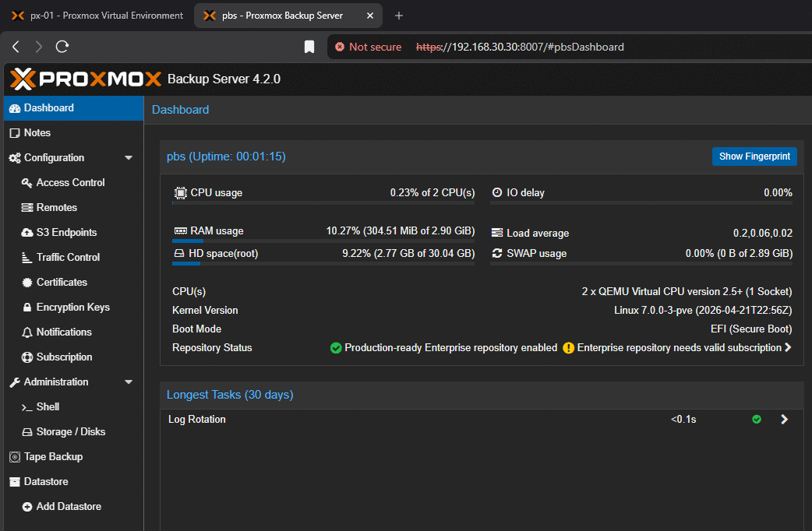Open Notes in sidebar menu
The height and width of the screenshot is (531, 812).
tap(73, 133)
